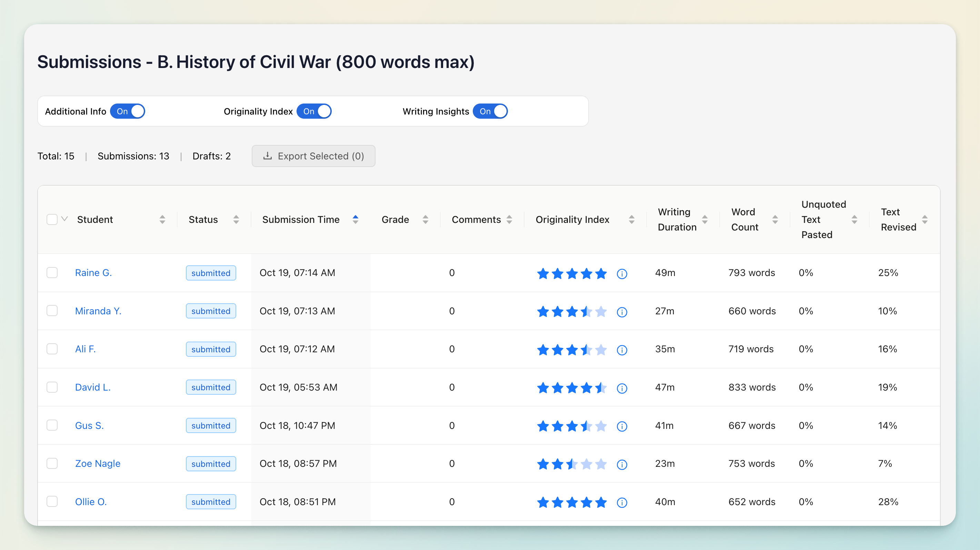This screenshot has height=550, width=980.
Task: Turn off Additional Info toggle
Action: pyautogui.click(x=128, y=111)
